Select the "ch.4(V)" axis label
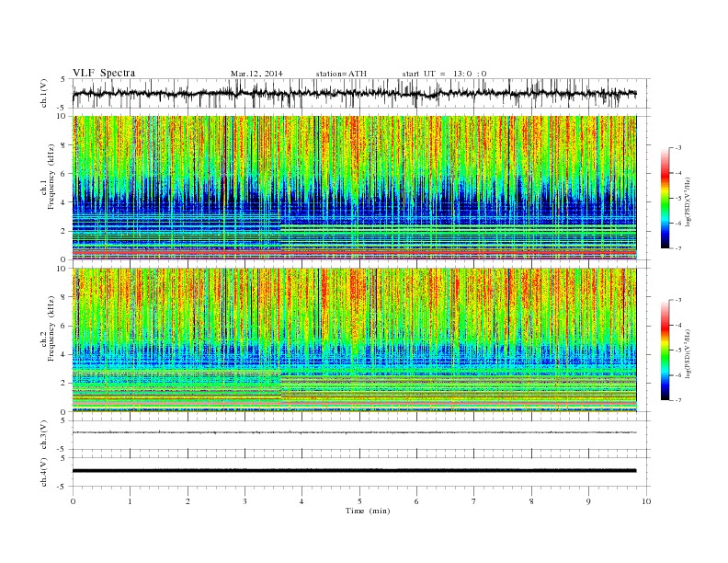 [x=44, y=473]
